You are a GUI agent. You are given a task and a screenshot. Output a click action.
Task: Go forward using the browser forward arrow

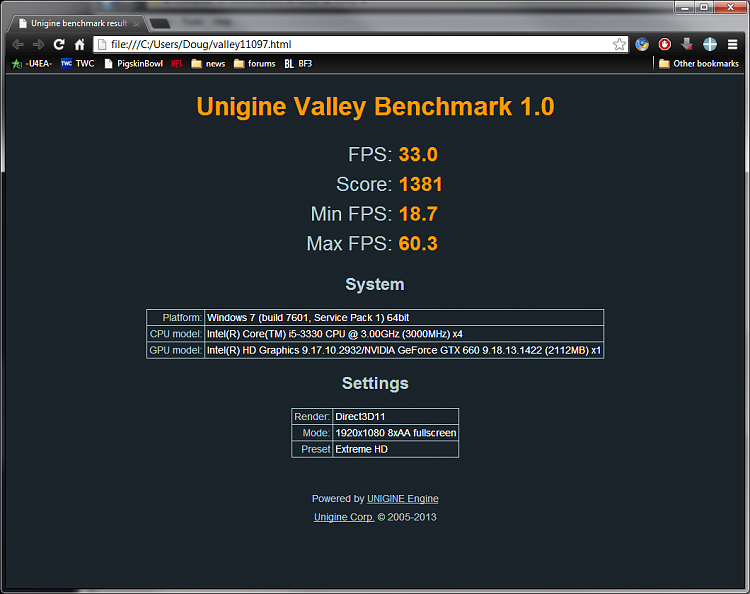(38, 44)
